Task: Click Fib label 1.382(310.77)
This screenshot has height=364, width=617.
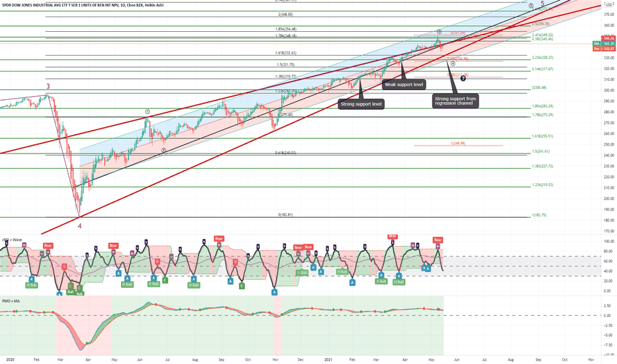Action: tap(286, 76)
